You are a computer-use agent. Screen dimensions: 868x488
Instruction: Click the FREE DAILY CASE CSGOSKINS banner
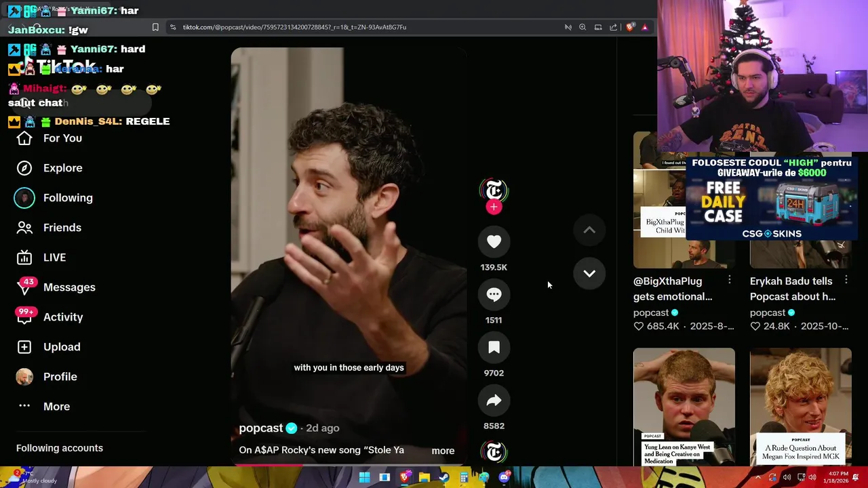pos(771,199)
